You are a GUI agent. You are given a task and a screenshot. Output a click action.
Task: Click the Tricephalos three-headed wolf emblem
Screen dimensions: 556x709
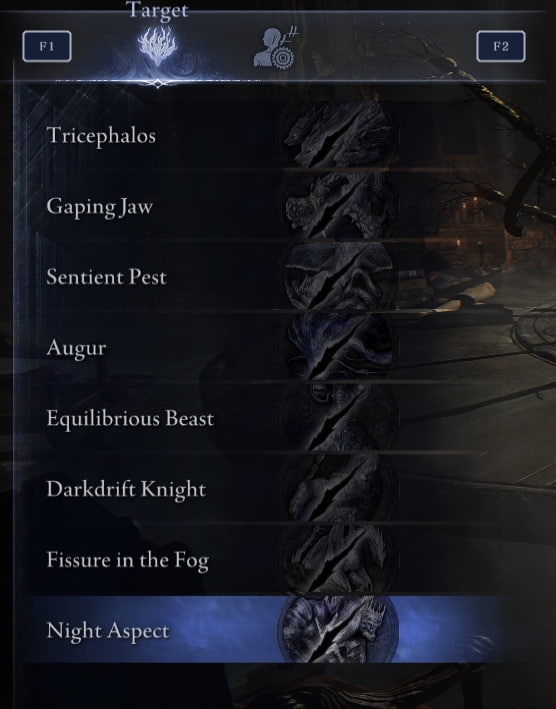pos(338,134)
